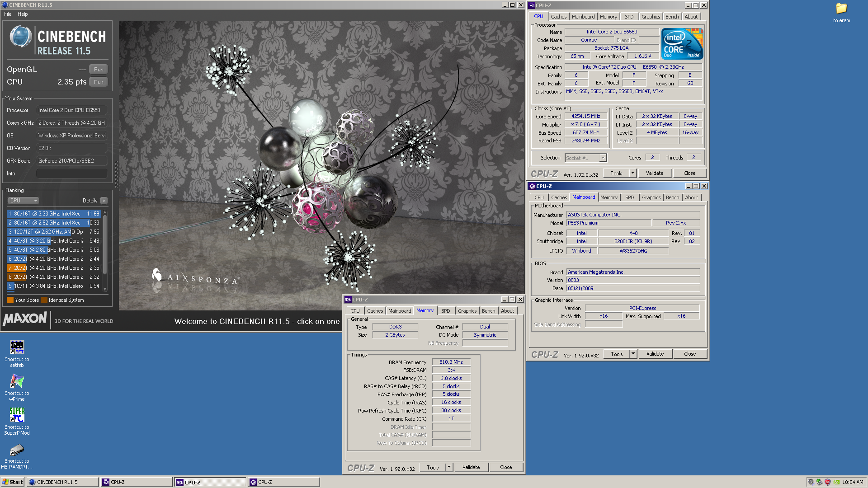Click Validate in Memory CPU-Z window

tap(471, 467)
